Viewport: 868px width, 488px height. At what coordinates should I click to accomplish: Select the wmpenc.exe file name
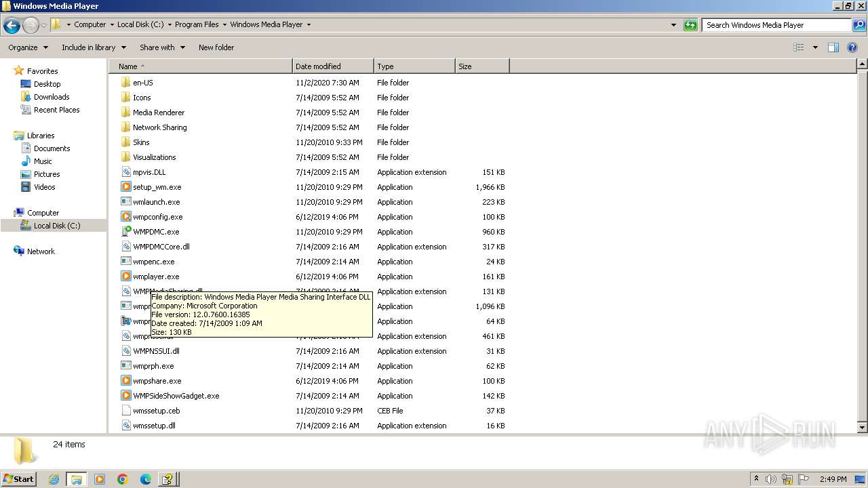pos(154,262)
